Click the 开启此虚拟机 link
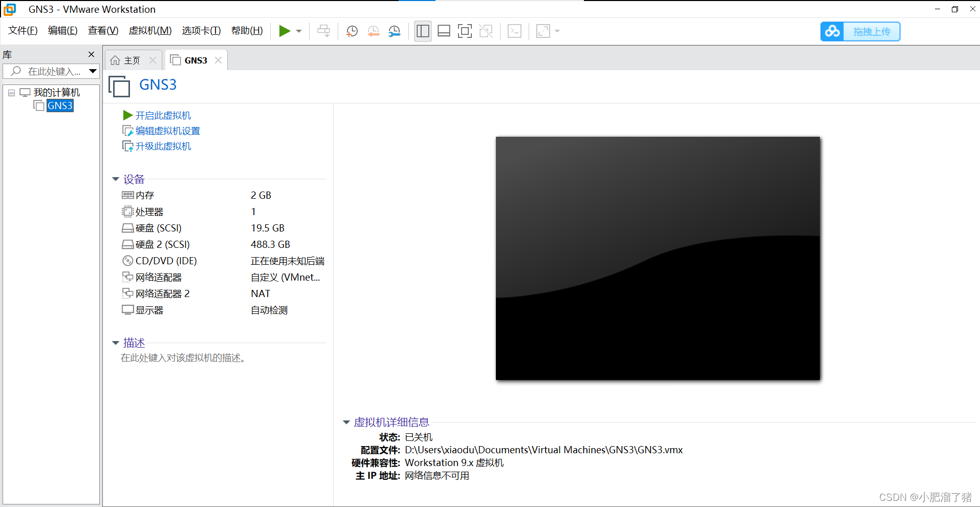 [x=163, y=116]
